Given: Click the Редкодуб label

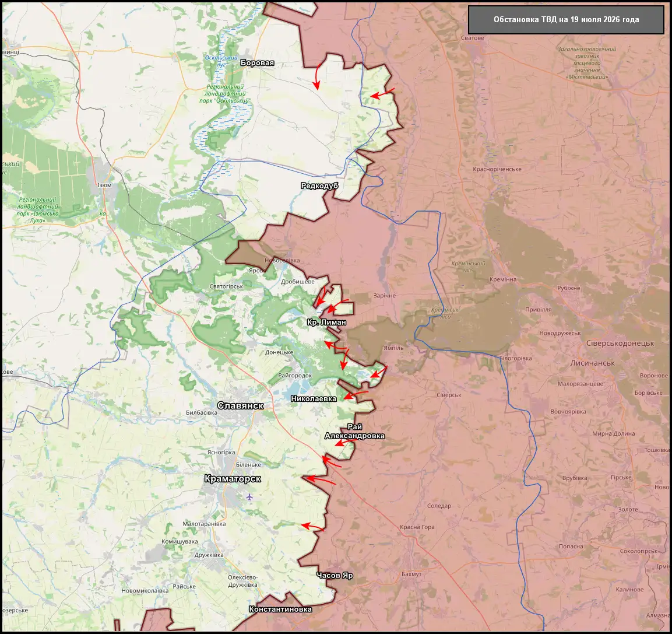Looking at the screenshot, I should click(319, 185).
